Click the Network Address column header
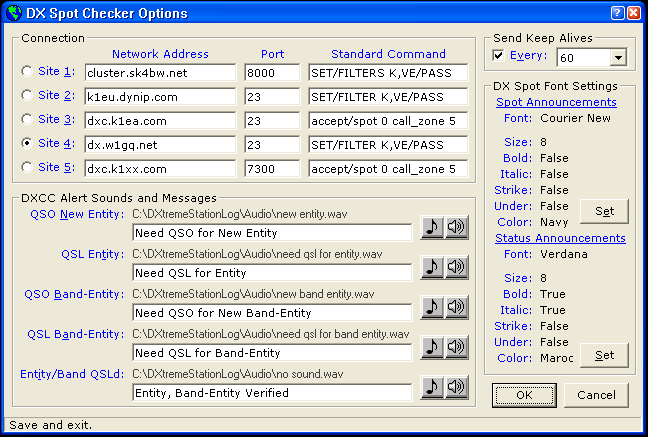 click(x=160, y=54)
